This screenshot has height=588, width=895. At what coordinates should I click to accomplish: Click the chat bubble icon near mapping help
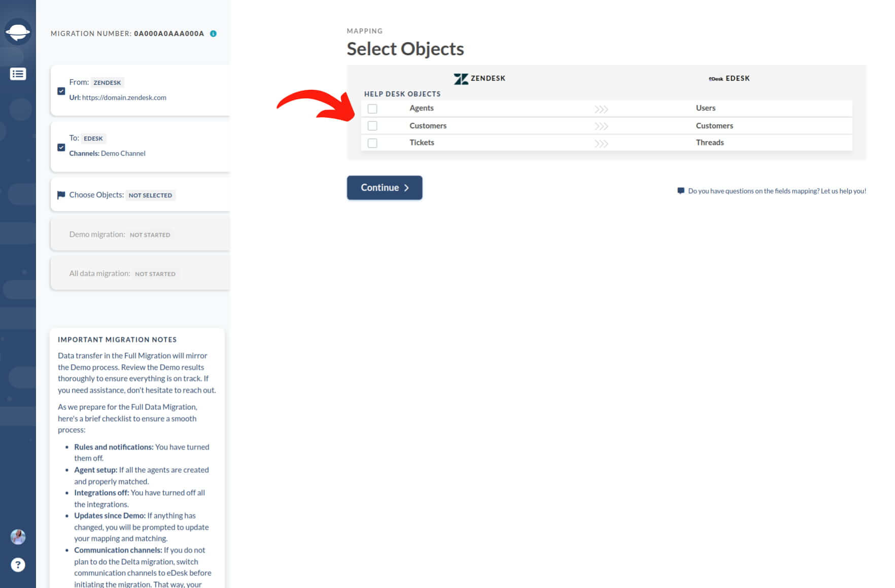[681, 191]
